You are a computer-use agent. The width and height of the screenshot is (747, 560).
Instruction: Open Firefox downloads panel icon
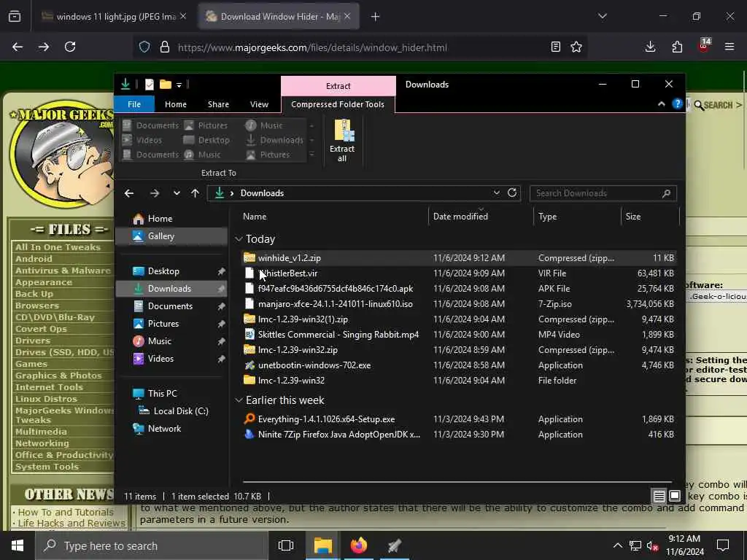click(x=650, y=47)
